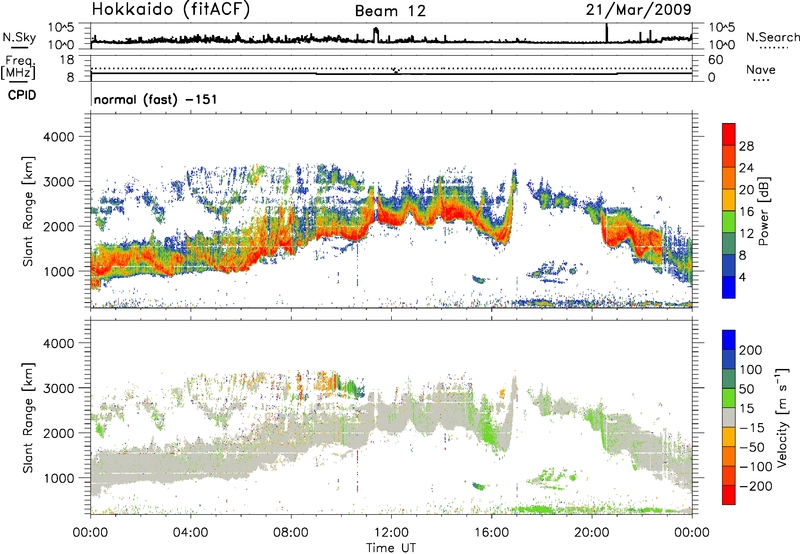Click the 'Freq. [MHz]' axis label
Screen dimensions: 800x554
point(18,68)
